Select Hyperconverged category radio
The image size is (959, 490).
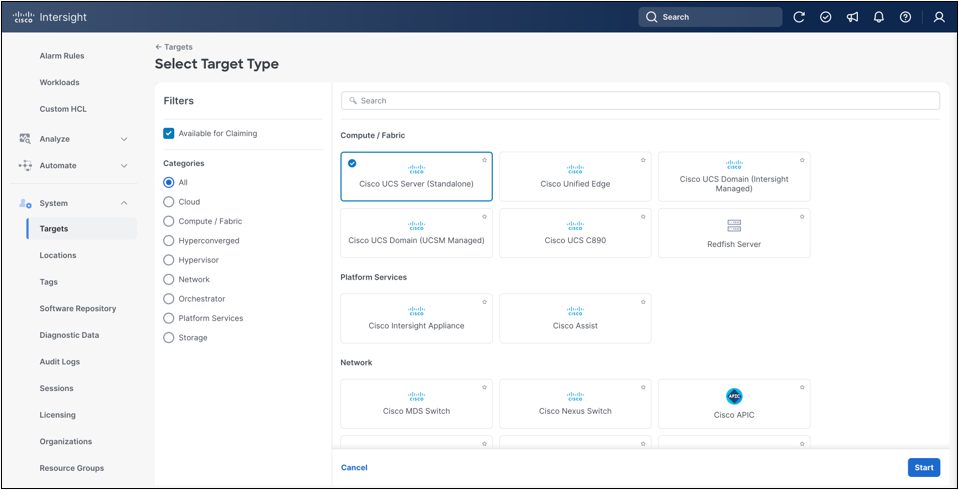coord(169,240)
